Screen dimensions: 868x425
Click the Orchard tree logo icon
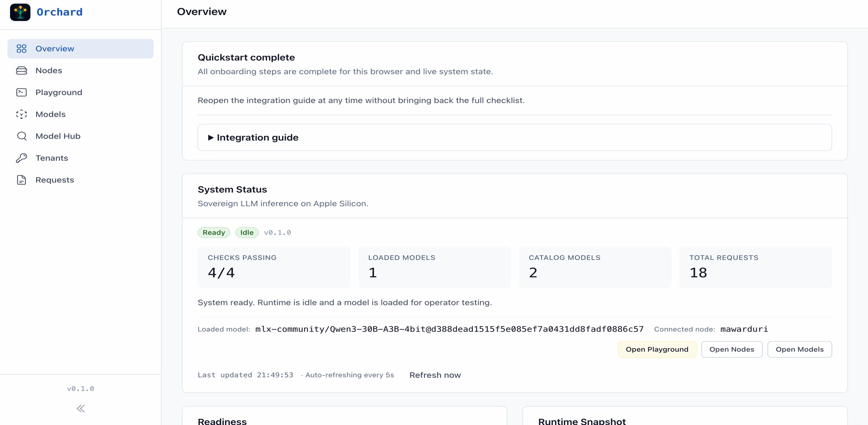20,12
